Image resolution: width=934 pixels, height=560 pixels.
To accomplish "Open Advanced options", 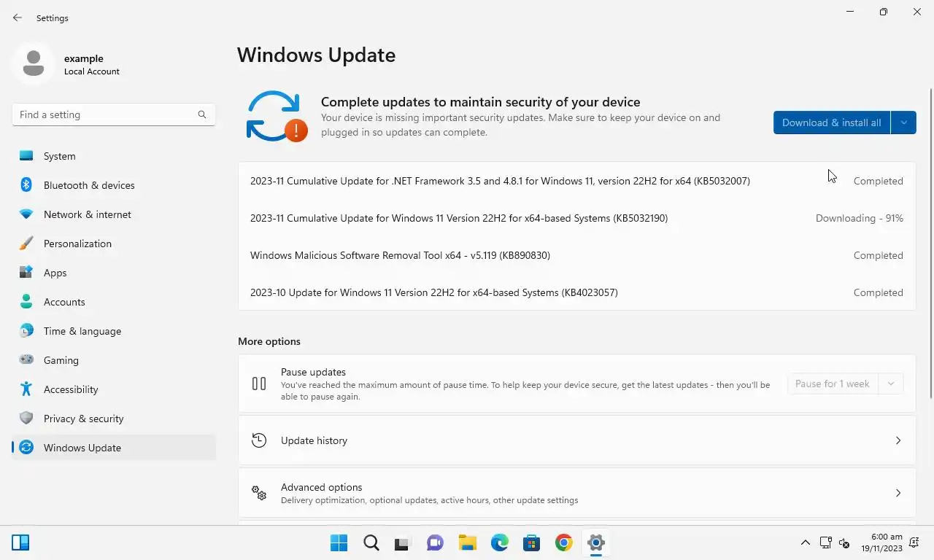I will (576, 493).
